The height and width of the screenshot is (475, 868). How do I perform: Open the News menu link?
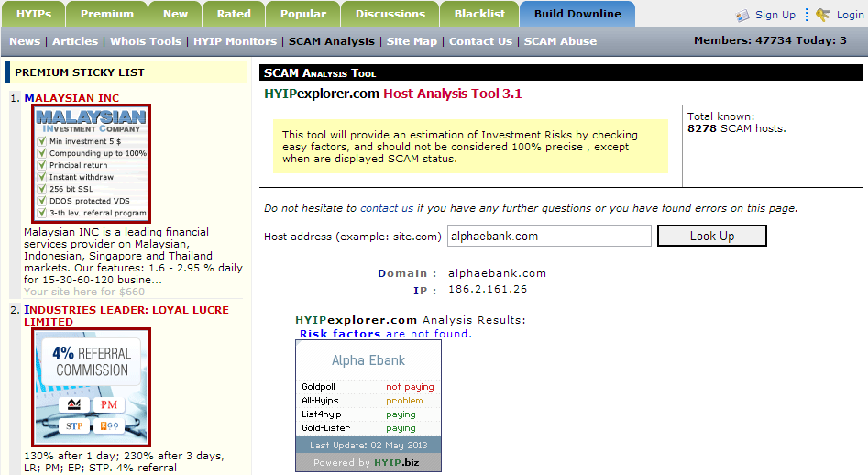pos(25,41)
